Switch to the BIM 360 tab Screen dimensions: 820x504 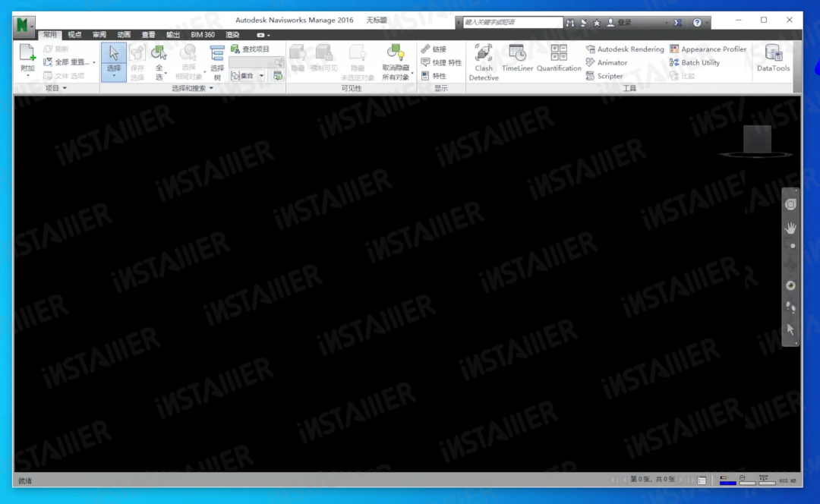tap(203, 35)
